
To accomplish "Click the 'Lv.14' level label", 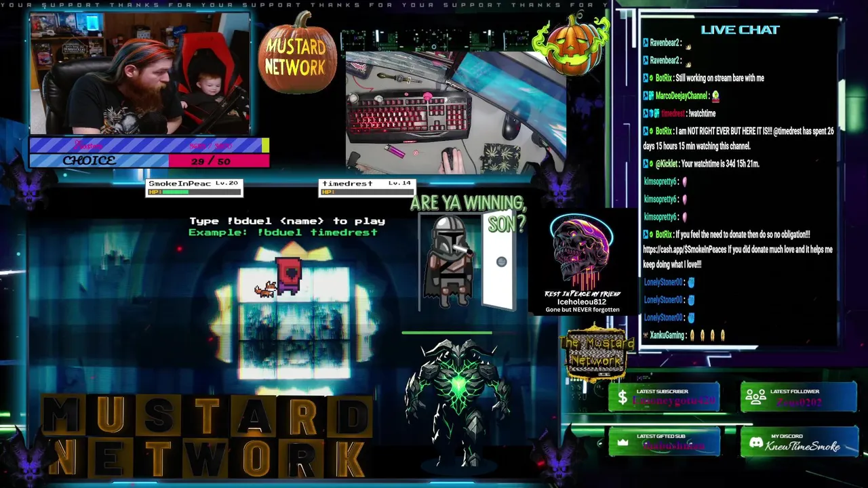I will [x=399, y=184].
